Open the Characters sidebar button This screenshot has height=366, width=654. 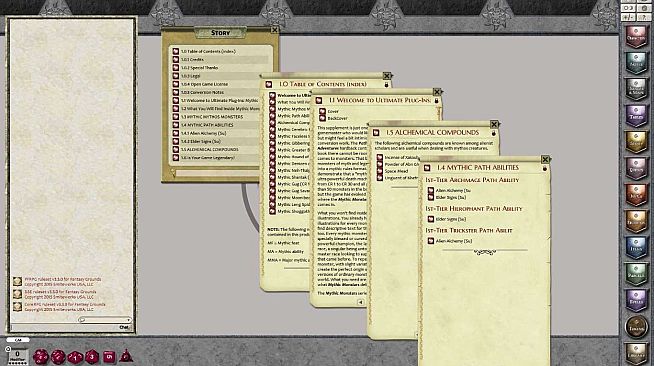point(636,37)
